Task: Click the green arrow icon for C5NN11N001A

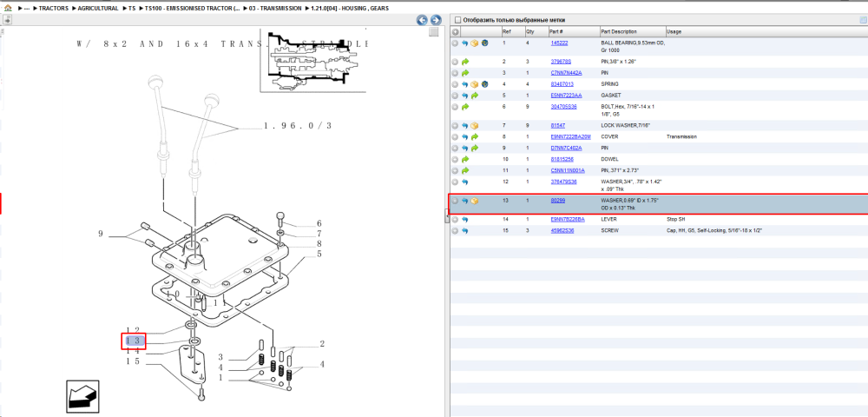Action: [x=465, y=170]
